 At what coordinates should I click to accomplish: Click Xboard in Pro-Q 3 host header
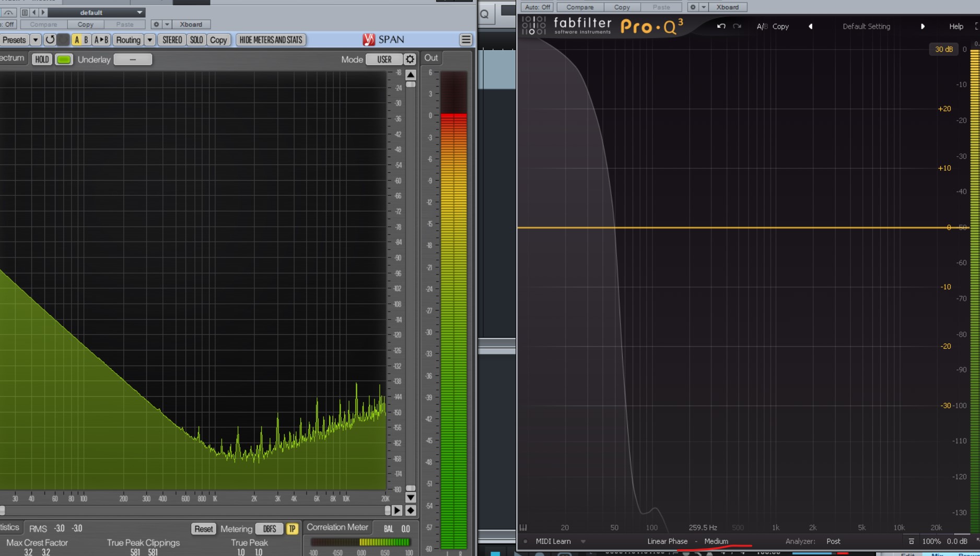[x=728, y=7]
